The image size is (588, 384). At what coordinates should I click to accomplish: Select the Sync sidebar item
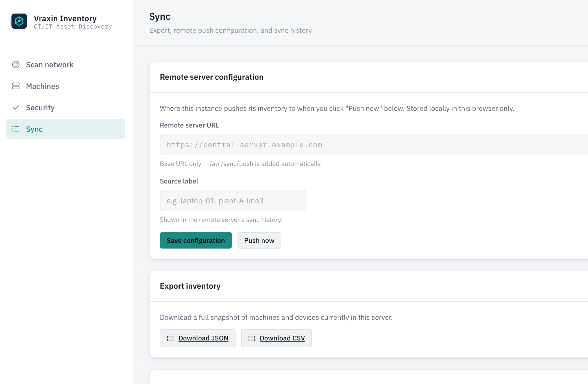[x=65, y=129]
